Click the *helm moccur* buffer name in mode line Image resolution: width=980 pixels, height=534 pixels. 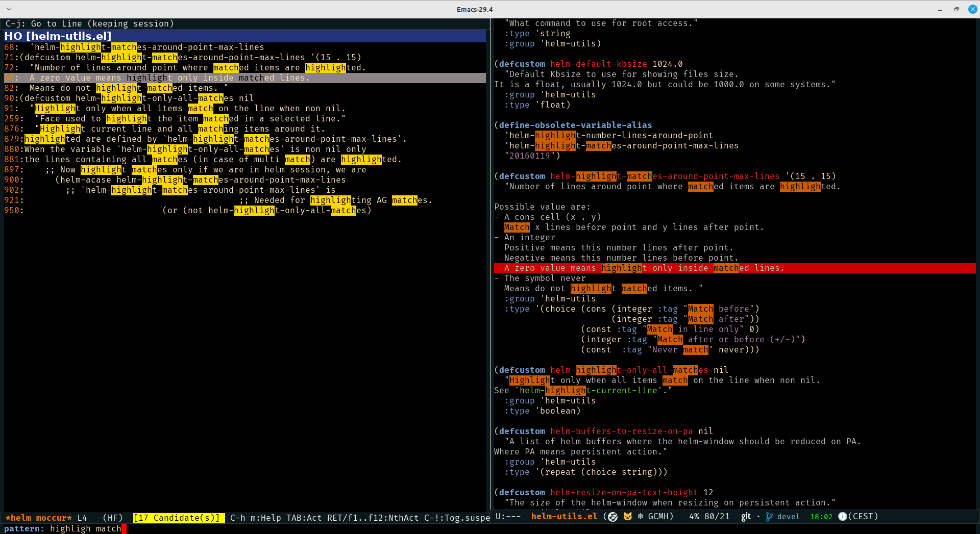(38, 518)
